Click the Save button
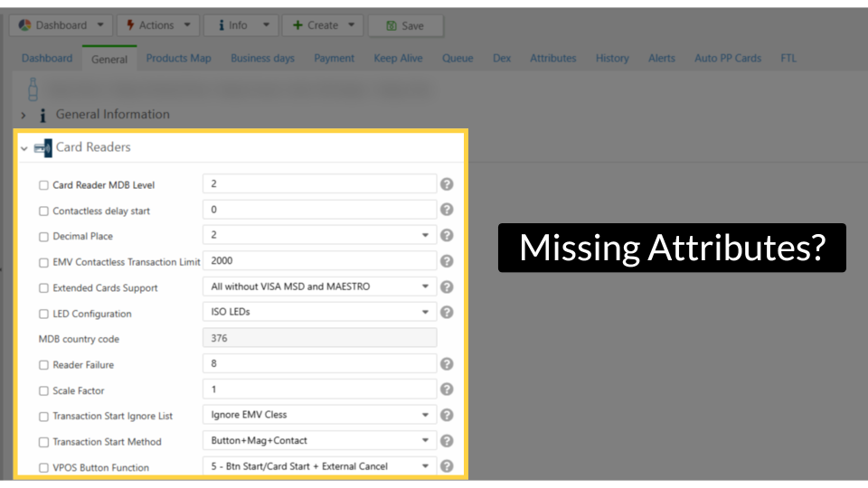Viewport: 868px width, 488px height. (405, 25)
